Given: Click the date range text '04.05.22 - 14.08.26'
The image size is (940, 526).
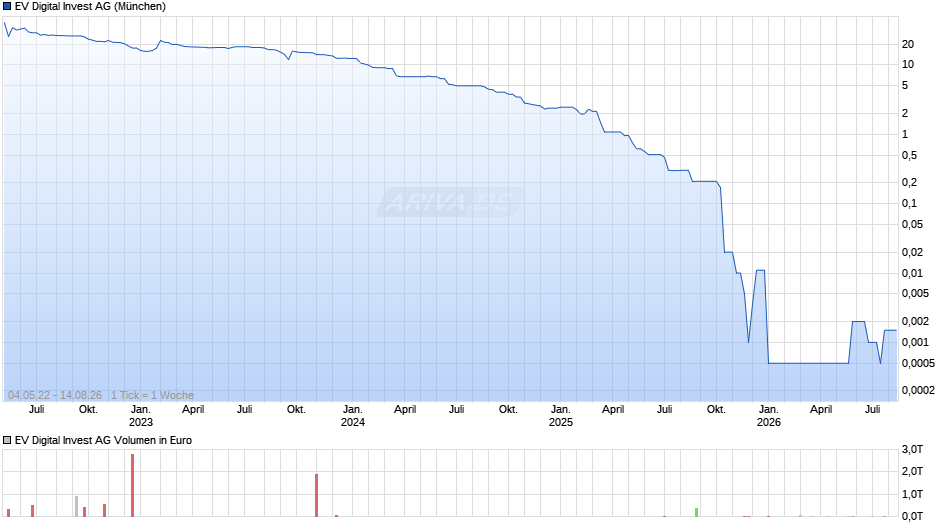Looking at the screenshot, I should 55,395.
